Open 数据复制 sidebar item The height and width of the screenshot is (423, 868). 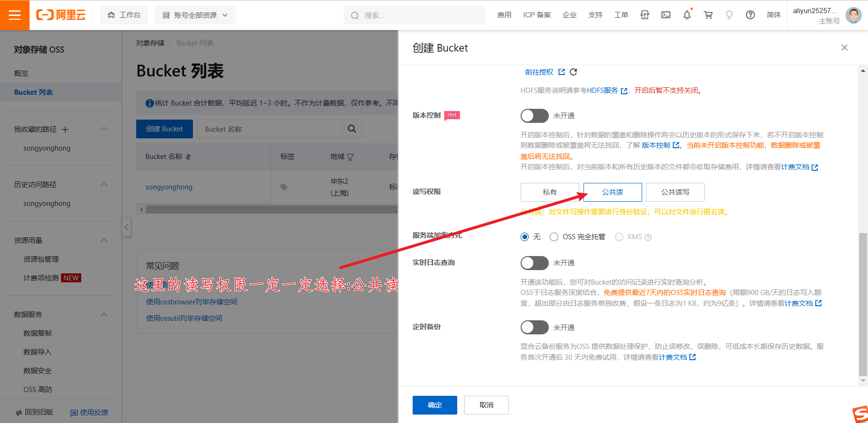click(x=38, y=333)
